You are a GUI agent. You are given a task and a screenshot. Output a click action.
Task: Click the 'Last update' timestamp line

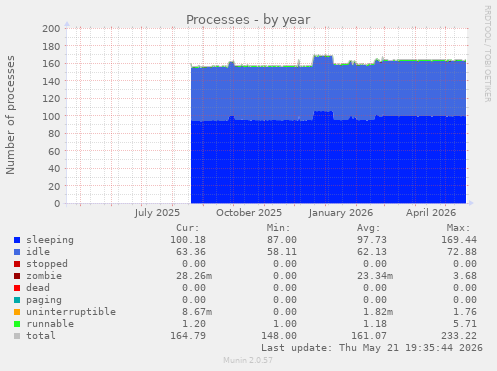pyautogui.click(x=372, y=348)
